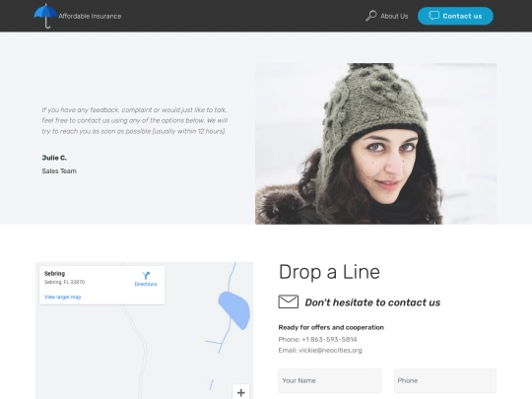Click the Directions arrow icon on map

tap(146, 275)
